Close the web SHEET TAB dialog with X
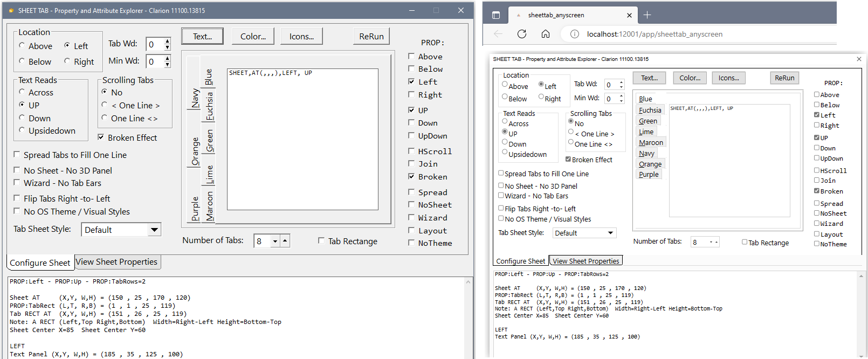Image resolution: width=868 pixels, height=359 pixels. [x=859, y=59]
